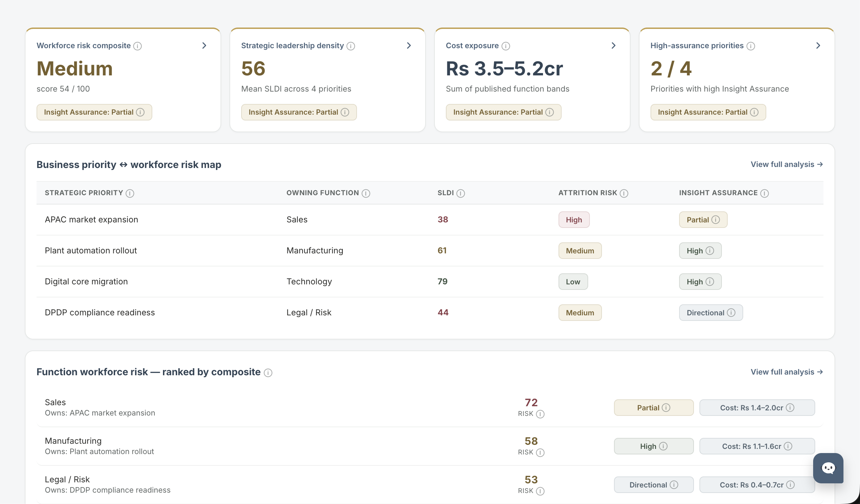Click info icon in Sales Cost Rs 1.4–2.0cr badge
Screen dimensions: 860x504
click(790, 408)
